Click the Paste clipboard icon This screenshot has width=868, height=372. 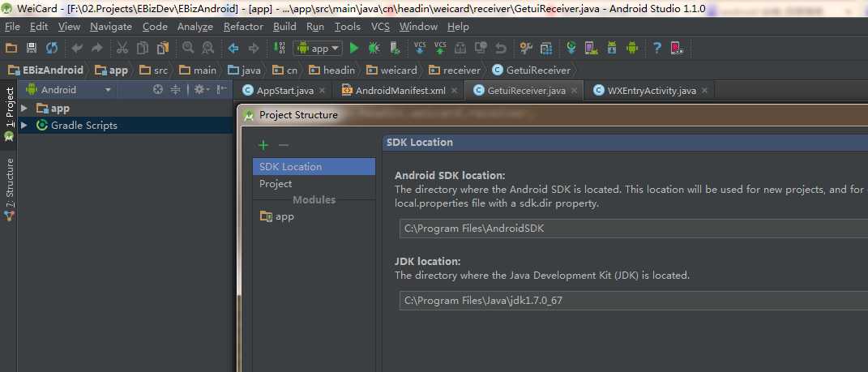tap(163, 49)
